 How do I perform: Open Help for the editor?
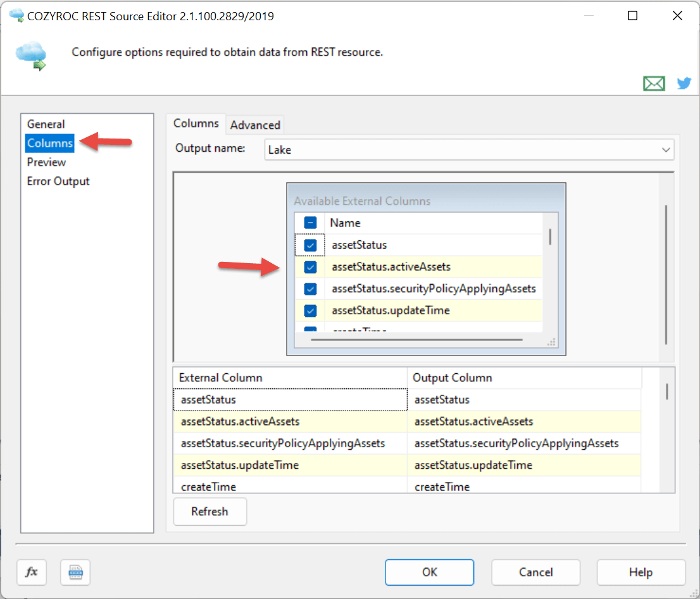(641, 572)
